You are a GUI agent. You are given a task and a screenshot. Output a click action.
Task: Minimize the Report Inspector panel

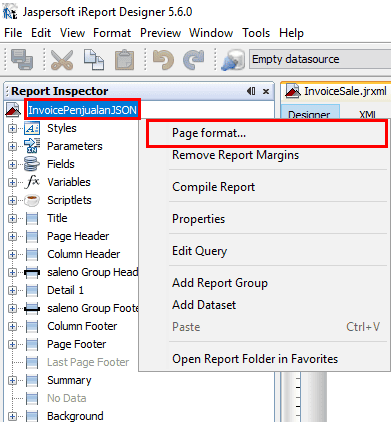[251, 91]
